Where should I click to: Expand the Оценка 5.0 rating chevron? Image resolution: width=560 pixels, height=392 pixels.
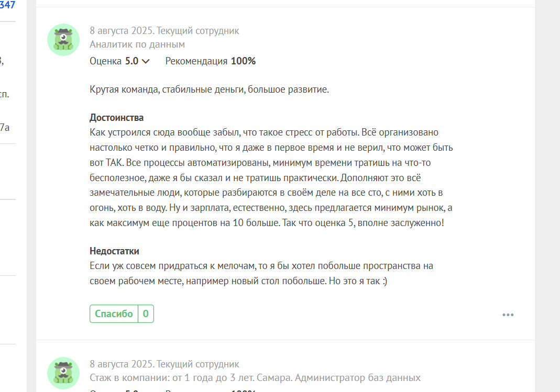[145, 61]
